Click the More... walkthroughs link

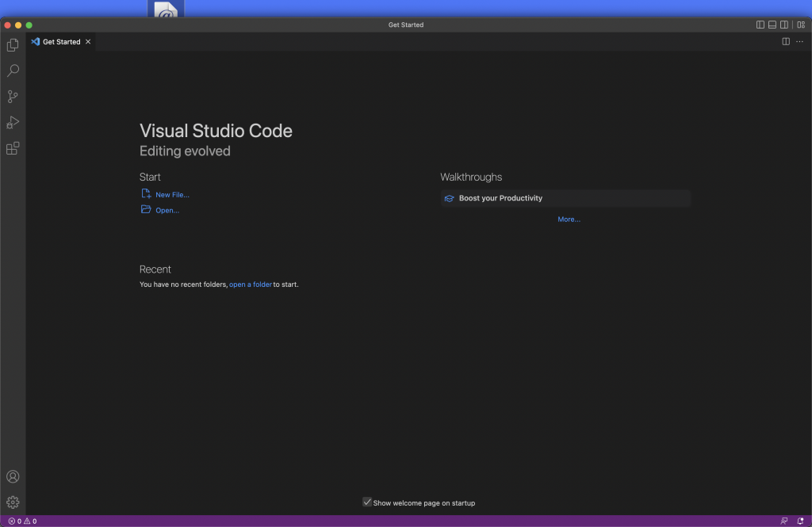pos(569,220)
